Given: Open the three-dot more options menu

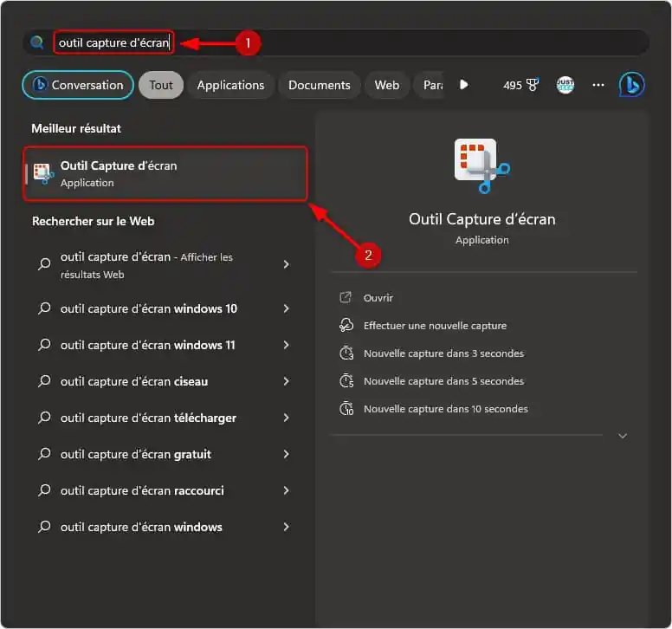Looking at the screenshot, I should pyautogui.click(x=598, y=85).
